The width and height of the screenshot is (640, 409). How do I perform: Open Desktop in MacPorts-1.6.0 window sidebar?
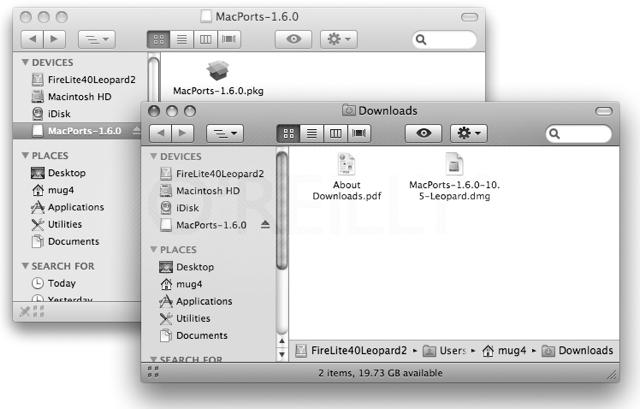pos(58,173)
